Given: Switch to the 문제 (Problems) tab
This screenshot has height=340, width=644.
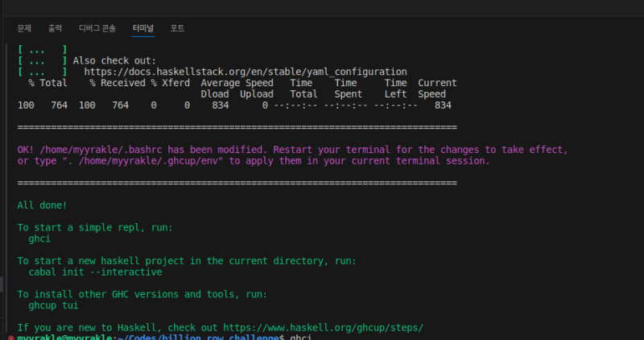Looking at the screenshot, I should click(x=24, y=28).
